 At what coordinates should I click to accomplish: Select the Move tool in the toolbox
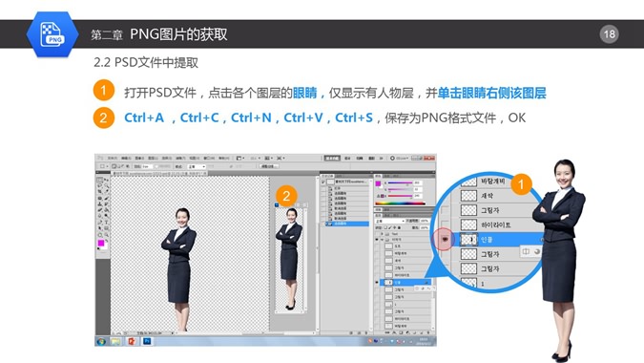tap(106, 180)
